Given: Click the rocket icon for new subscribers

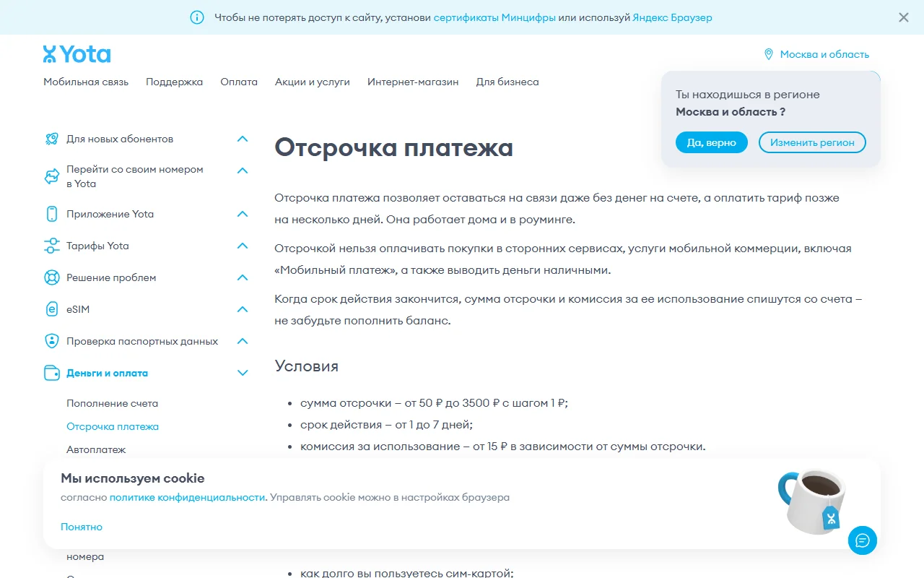Looking at the screenshot, I should click(51, 139).
